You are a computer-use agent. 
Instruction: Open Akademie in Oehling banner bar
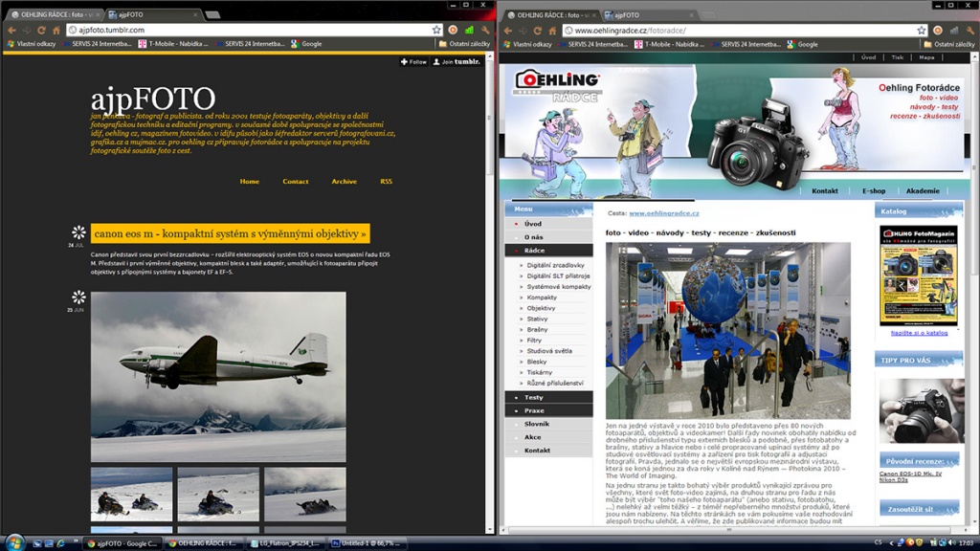coord(923,190)
